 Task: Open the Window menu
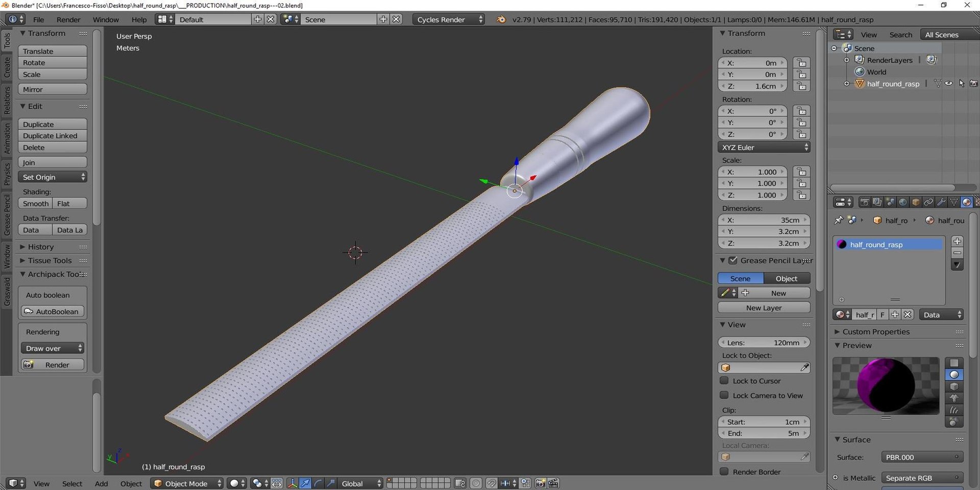click(x=106, y=19)
